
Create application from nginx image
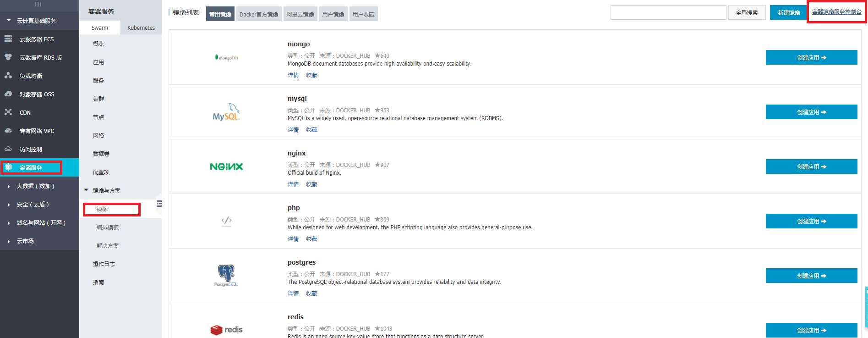click(x=812, y=166)
